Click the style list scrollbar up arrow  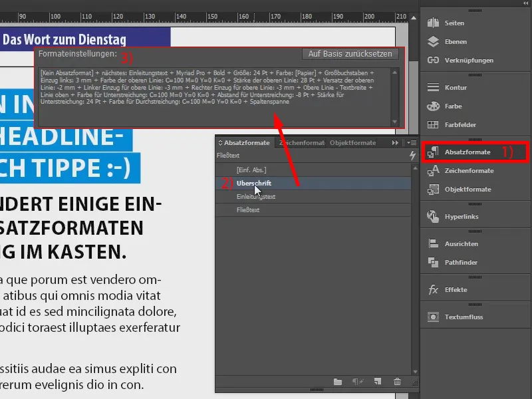click(415, 168)
